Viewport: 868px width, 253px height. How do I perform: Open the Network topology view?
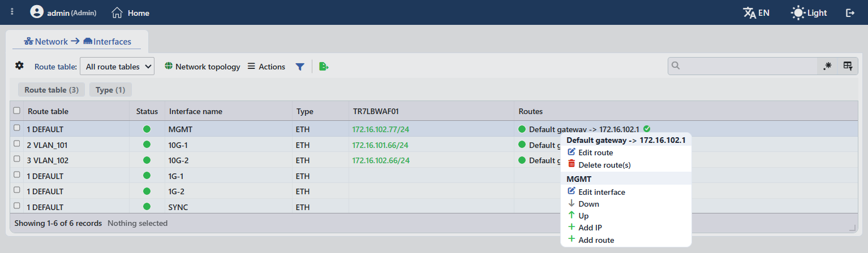pyautogui.click(x=202, y=67)
